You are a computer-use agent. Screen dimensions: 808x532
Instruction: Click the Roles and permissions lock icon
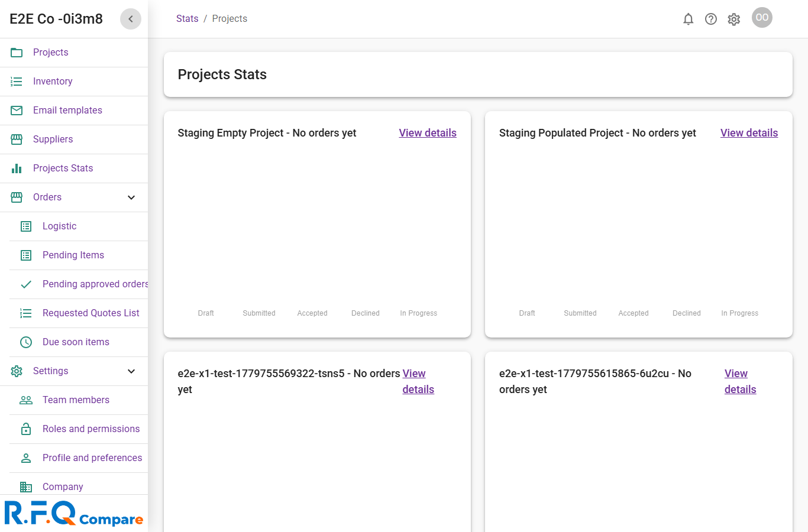(x=26, y=429)
